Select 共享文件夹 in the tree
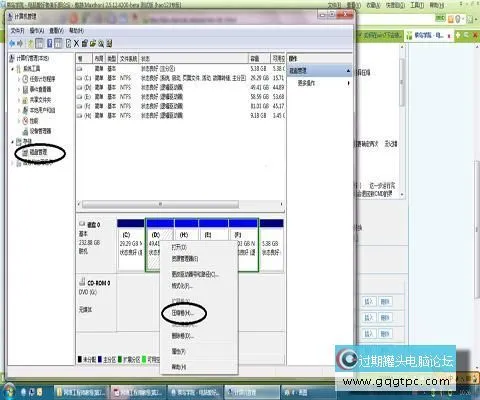480x400 pixels. [x=40, y=100]
